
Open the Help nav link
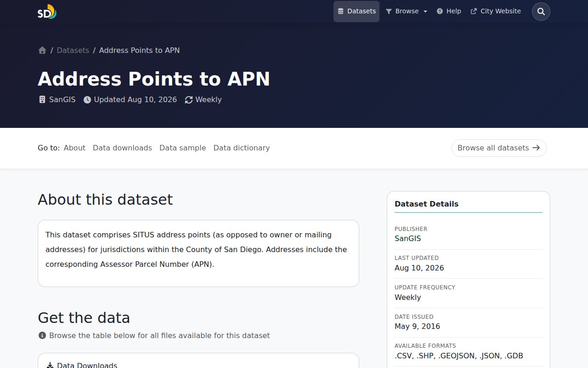(449, 11)
